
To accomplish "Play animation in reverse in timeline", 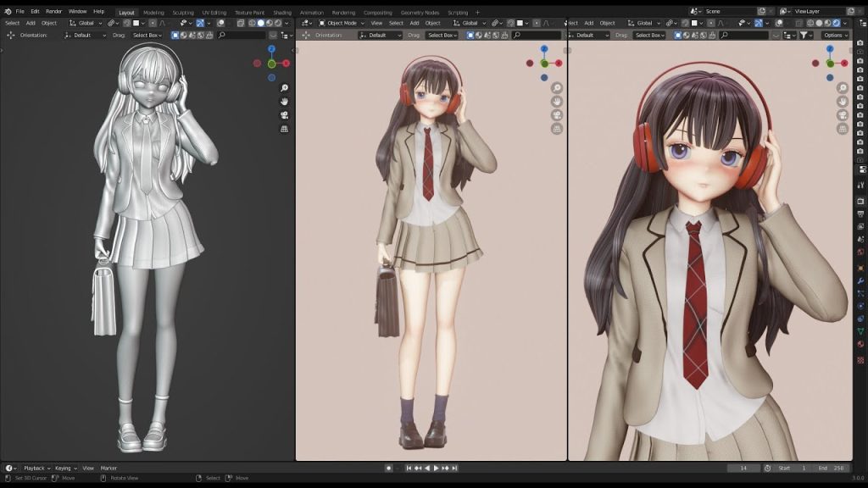I will coord(427,468).
